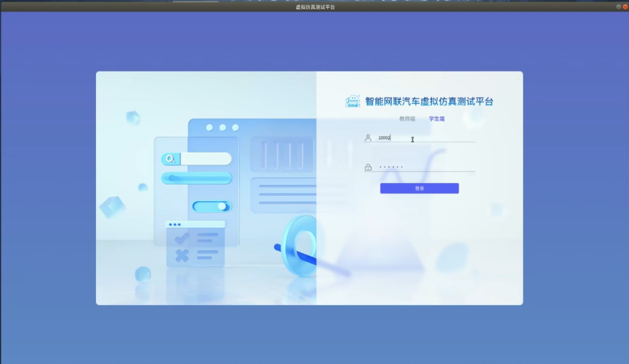Click the magnifying glass graphic in the illustration
This screenshot has height=364, width=629.
(x=300, y=247)
